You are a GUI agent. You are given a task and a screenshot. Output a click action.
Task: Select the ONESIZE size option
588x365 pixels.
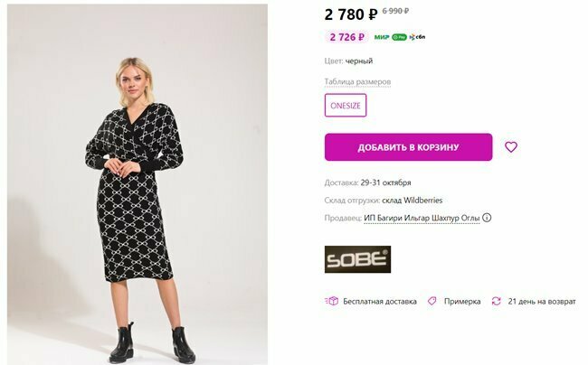point(346,106)
